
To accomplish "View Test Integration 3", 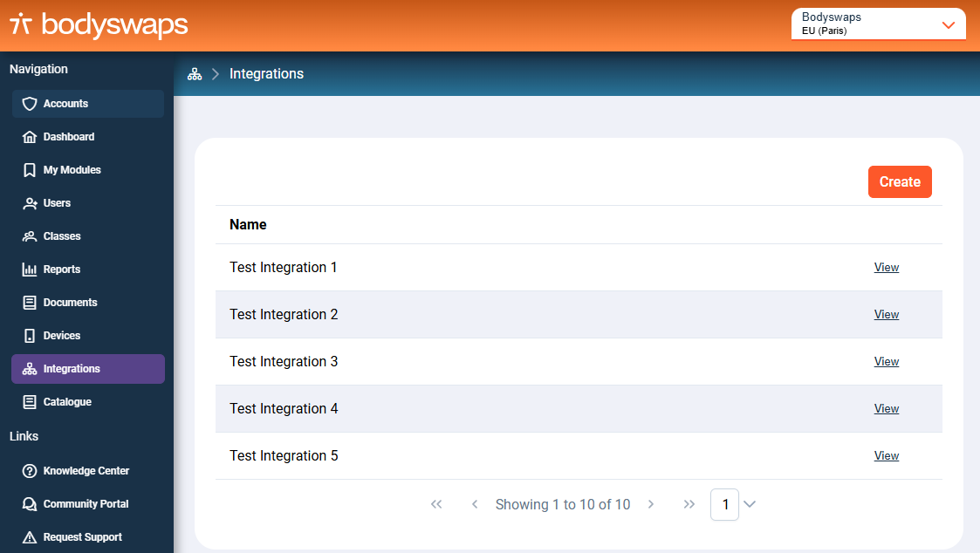I will tap(886, 362).
